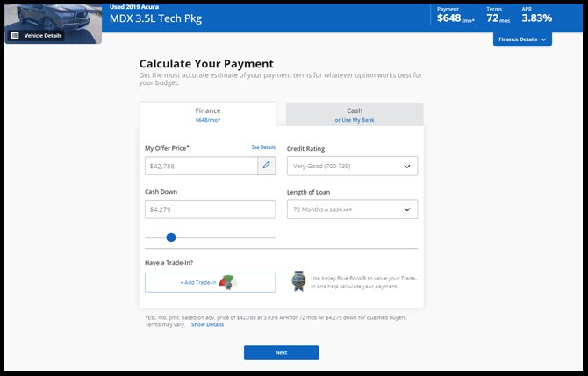Click the Cash Down slider handle
This screenshot has width=588, height=376.
pyautogui.click(x=171, y=237)
